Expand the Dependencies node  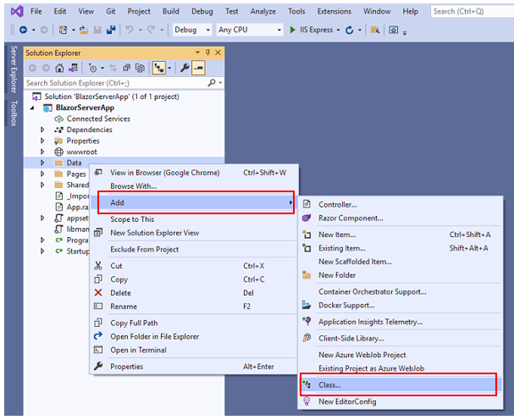(x=42, y=130)
